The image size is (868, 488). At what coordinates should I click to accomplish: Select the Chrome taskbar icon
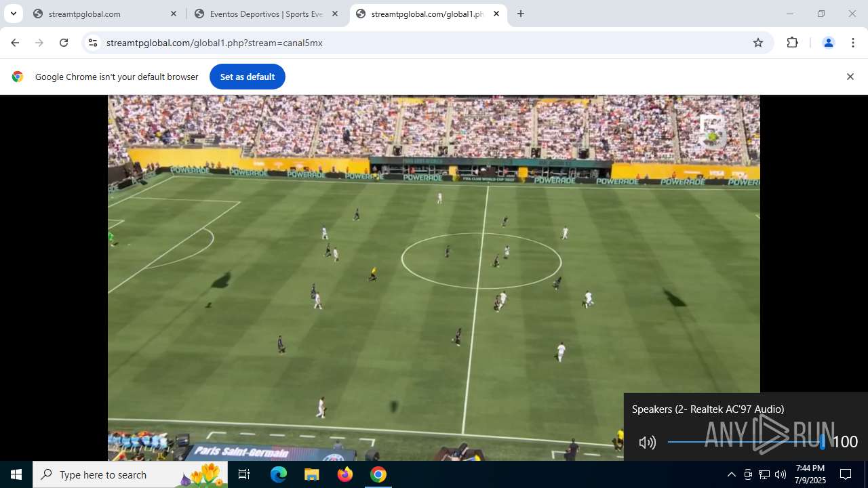(378, 474)
